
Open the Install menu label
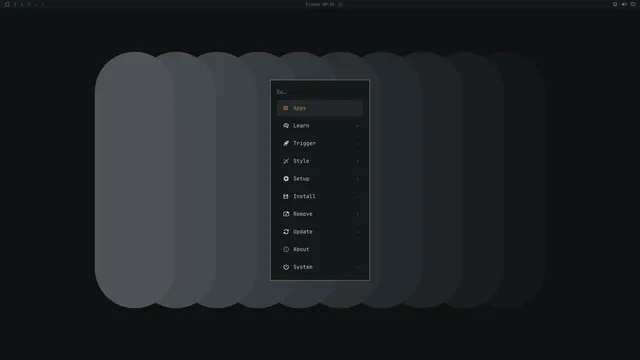pos(304,196)
